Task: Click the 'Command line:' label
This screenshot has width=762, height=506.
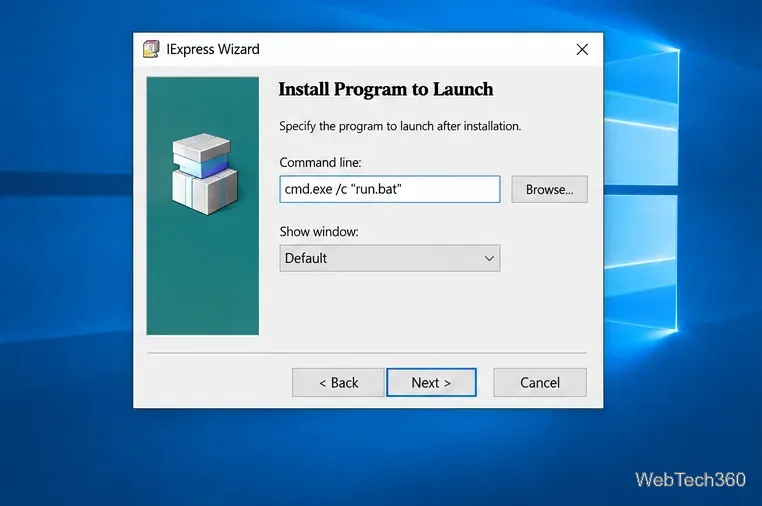Action: pyautogui.click(x=320, y=162)
